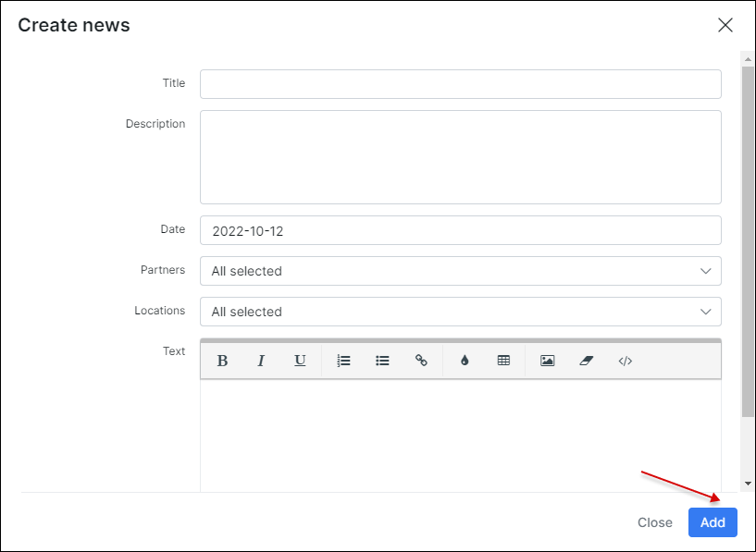Click the Add button
The height and width of the screenshot is (552, 756).
pyautogui.click(x=713, y=522)
